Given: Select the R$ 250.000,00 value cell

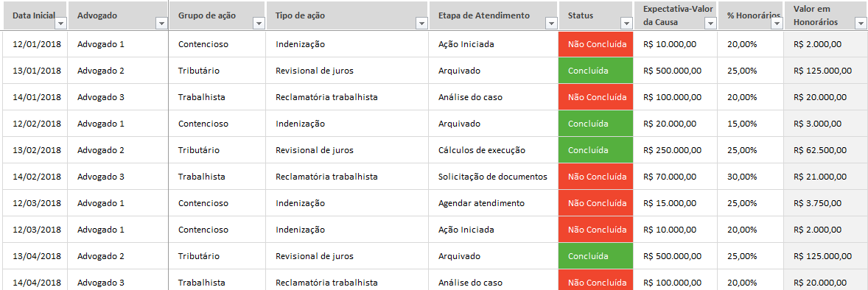Looking at the screenshot, I should coord(676,151).
